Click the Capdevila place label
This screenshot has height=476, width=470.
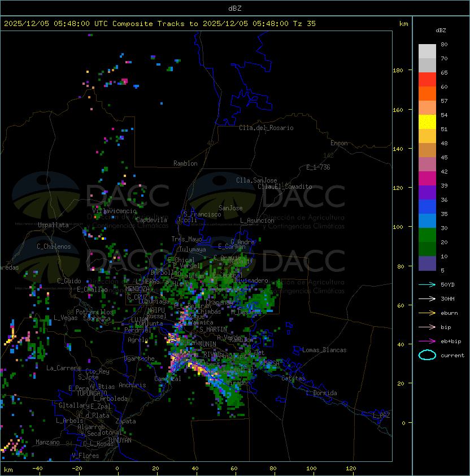tap(151, 220)
